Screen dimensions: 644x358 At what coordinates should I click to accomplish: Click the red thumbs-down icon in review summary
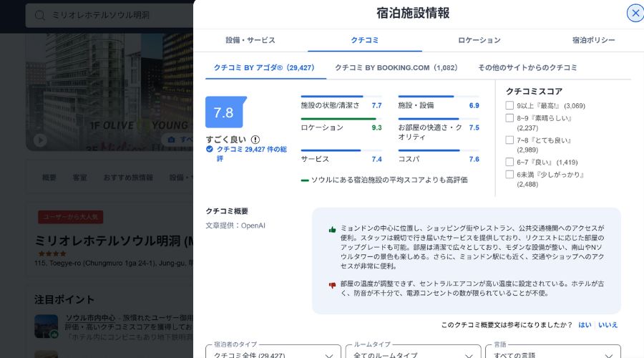(332, 285)
